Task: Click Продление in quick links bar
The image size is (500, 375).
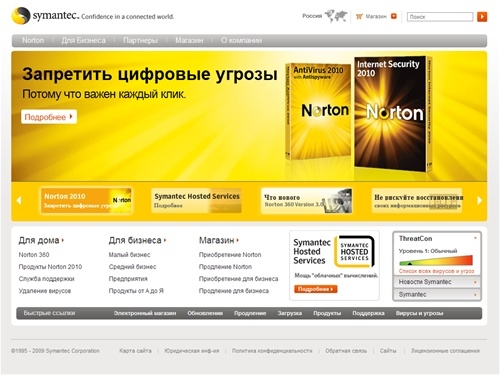Action: pos(250,313)
